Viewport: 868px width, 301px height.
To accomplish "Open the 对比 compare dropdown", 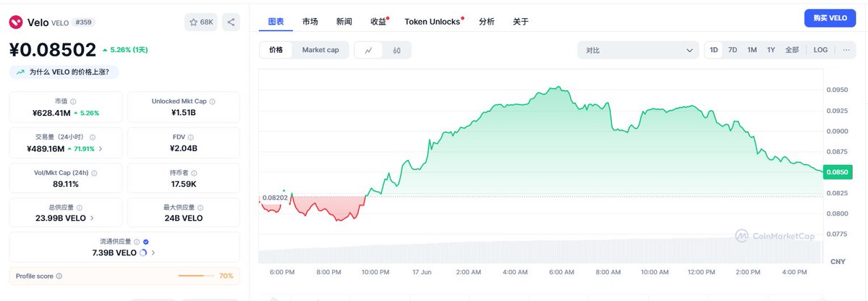I will pyautogui.click(x=638, y=50).
